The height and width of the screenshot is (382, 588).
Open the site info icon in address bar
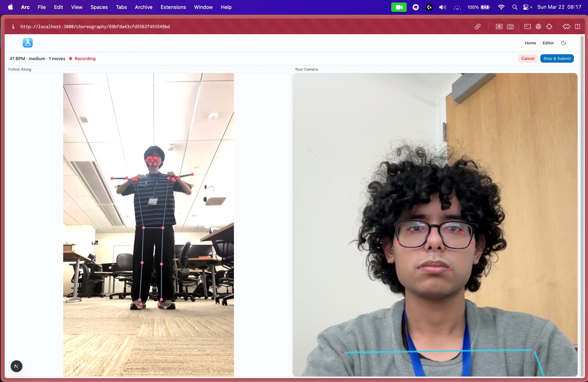[13, 27]
